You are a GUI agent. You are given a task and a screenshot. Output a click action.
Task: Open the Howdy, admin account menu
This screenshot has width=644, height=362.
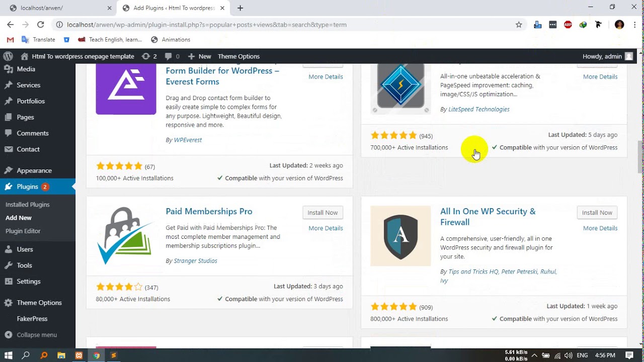tap(607, 56)
